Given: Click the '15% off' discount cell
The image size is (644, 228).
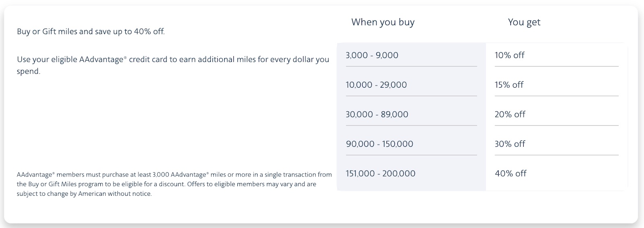Looking at the screenshot, I should (509, 85).
